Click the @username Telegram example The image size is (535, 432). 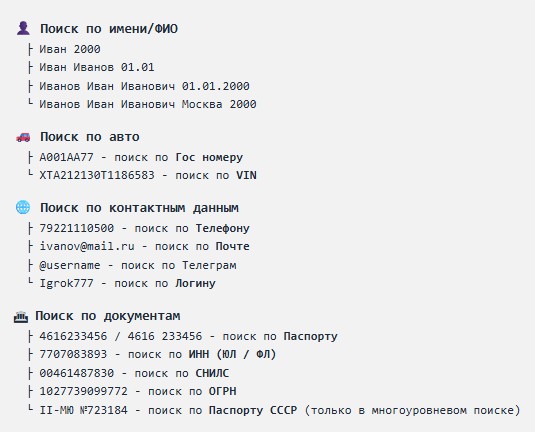(x=70, y=265)
